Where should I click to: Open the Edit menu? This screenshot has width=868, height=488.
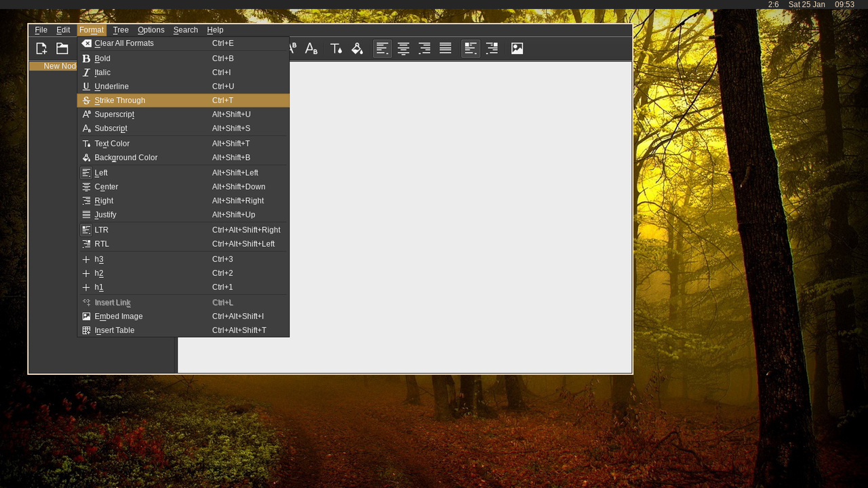click(63, 30)
